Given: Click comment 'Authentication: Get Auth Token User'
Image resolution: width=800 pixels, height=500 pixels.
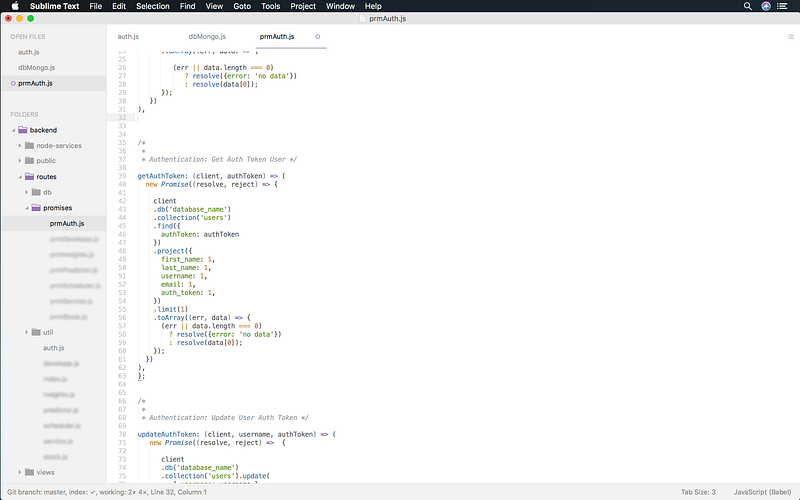Looking at the screenshot, I should click(x=218, y=159).
